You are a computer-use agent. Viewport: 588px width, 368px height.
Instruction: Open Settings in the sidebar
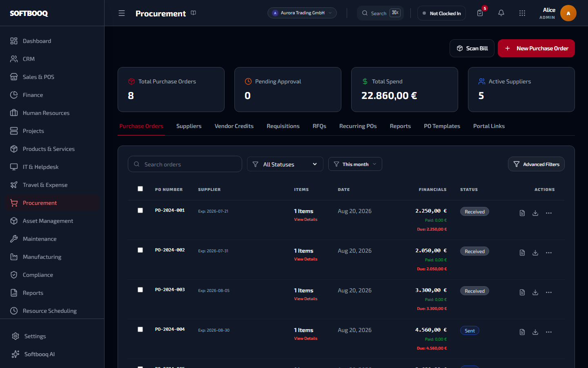(52, 336)
